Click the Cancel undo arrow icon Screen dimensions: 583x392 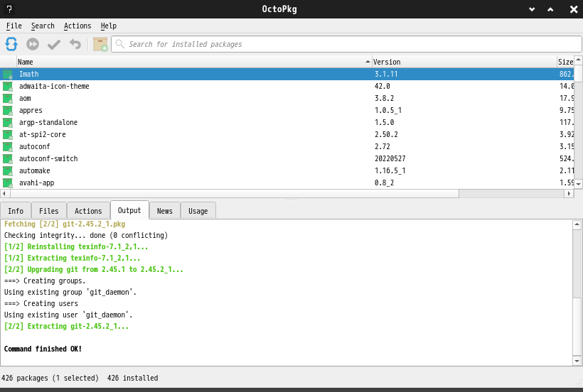75,44
